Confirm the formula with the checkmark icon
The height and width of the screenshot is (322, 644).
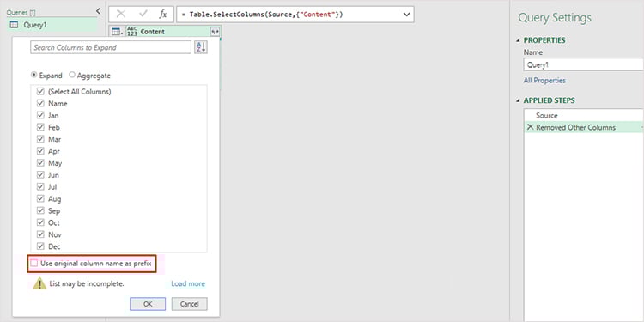pyautogui.click(x=143, y=14)
